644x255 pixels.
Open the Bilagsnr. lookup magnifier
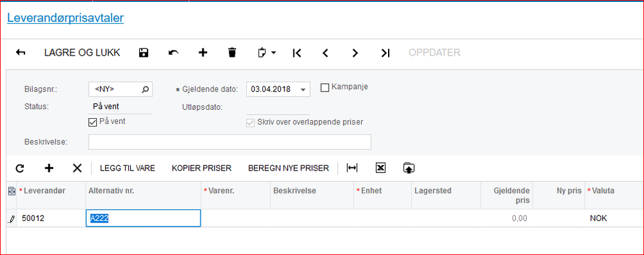point(145,89)
